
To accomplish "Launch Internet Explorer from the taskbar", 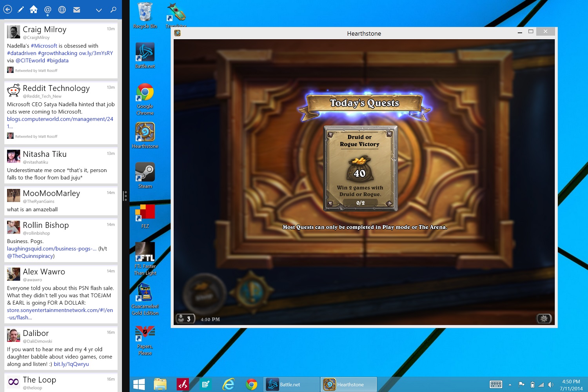I will pos(229,385).
